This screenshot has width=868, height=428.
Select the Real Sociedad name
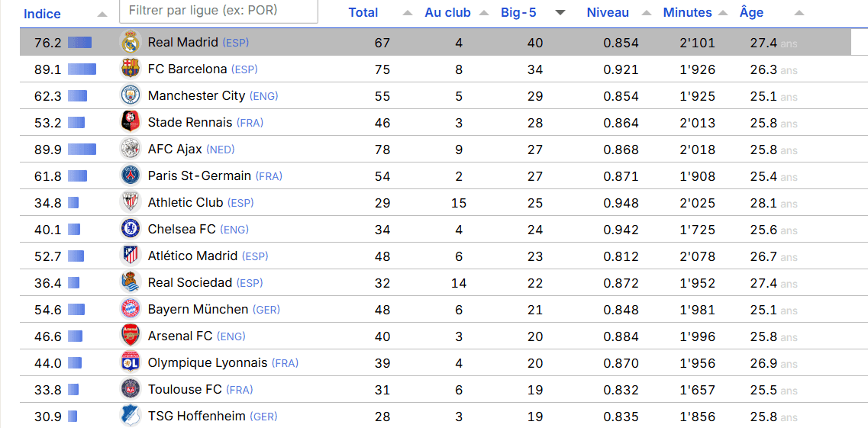tap(190, 282)
